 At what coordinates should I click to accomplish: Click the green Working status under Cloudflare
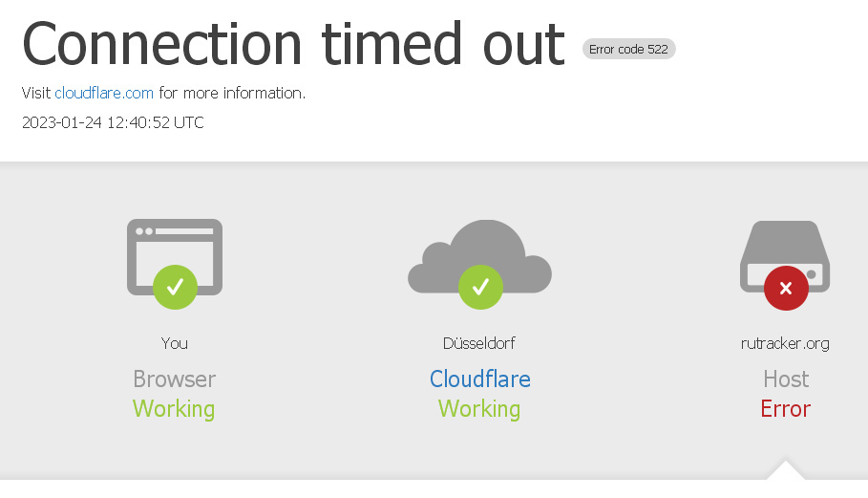point(479,409)
